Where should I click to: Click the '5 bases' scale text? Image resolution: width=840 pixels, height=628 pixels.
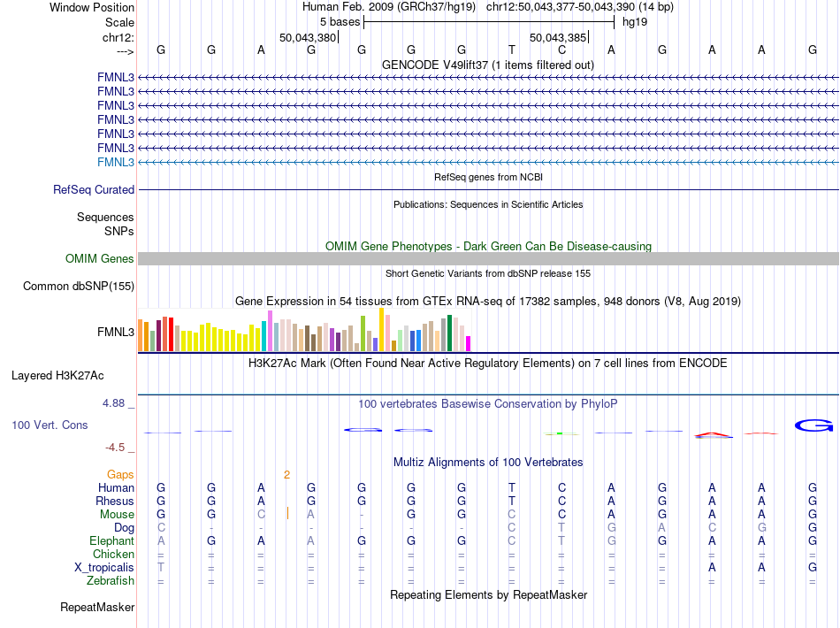pyautogui.click(x=340, y=22)
